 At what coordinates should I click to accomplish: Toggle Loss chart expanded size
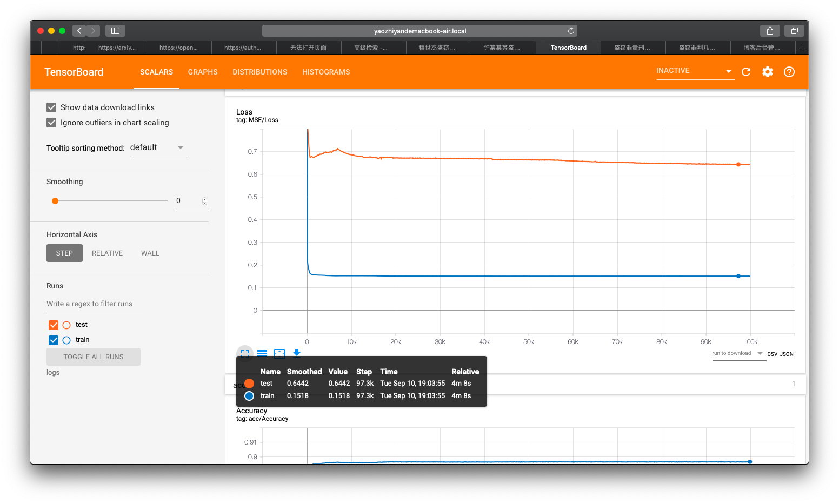245,353
